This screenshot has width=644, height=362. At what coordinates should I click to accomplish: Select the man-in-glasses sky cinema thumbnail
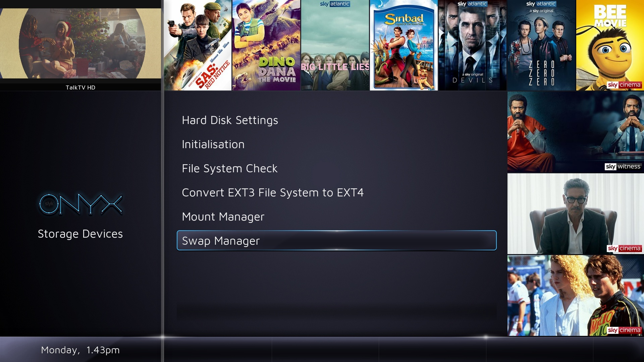pyautogui.click(x=576, y=214)
